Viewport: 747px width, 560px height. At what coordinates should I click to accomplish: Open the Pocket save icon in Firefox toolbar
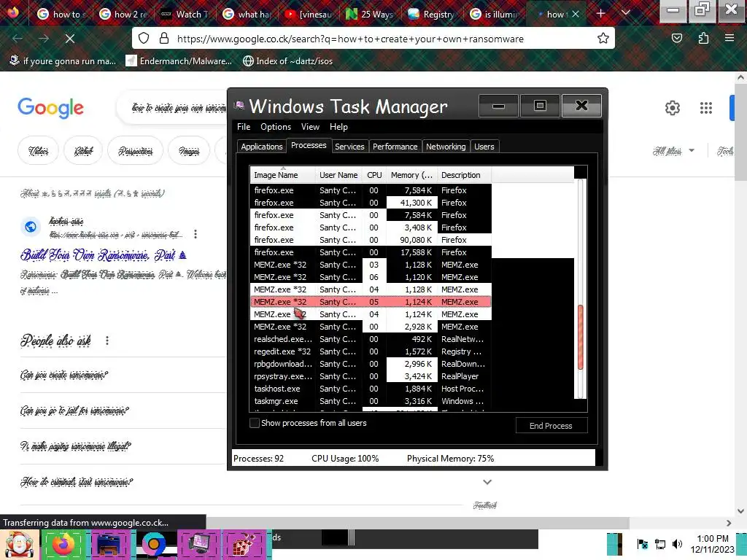677,39
